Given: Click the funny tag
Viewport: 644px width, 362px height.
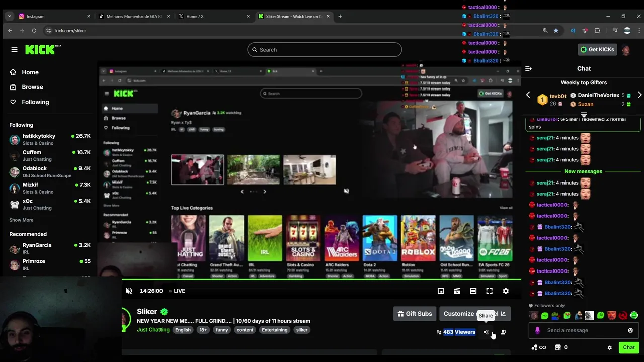Looking at the screenshot, I should pos(222,330).
